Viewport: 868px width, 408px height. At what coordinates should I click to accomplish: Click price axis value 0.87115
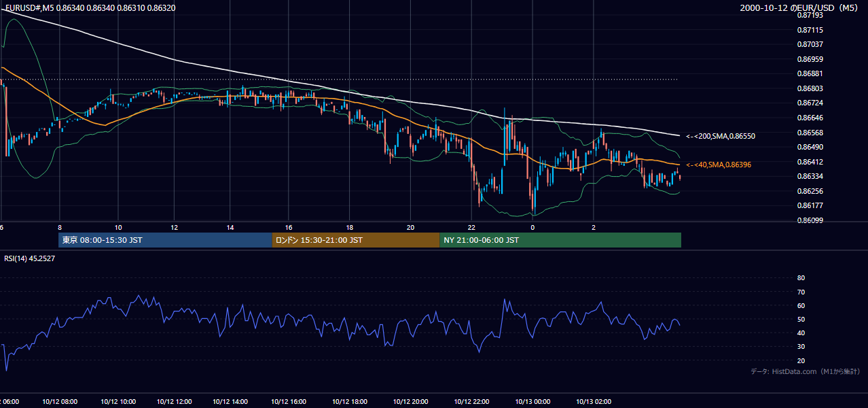[x=810, y=30]
